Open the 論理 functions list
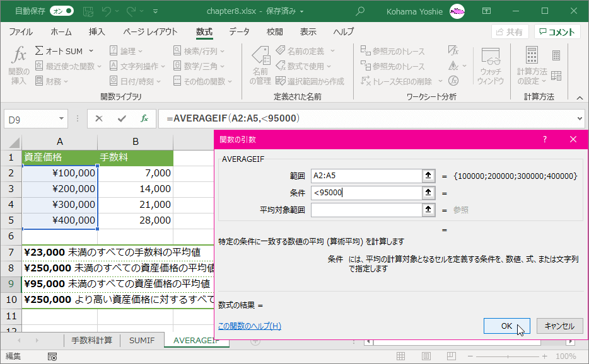This screenshot has height=364, width=589. pyautogui.click(x=126, y=51)
